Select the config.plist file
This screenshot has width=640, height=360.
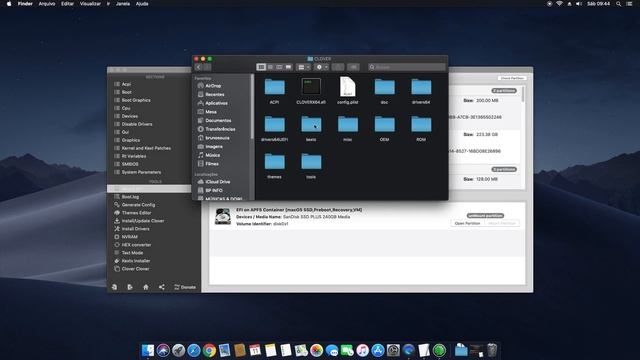click(x=348, y=87)
